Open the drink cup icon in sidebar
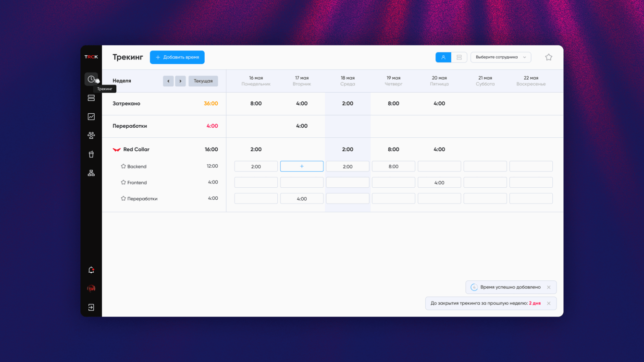 coord(91,154)
